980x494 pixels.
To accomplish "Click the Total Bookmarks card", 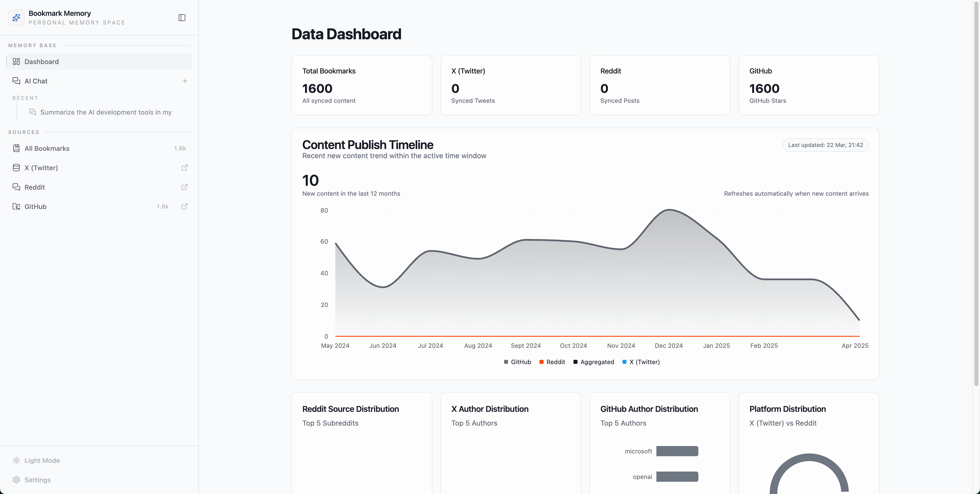I will 361,85.
